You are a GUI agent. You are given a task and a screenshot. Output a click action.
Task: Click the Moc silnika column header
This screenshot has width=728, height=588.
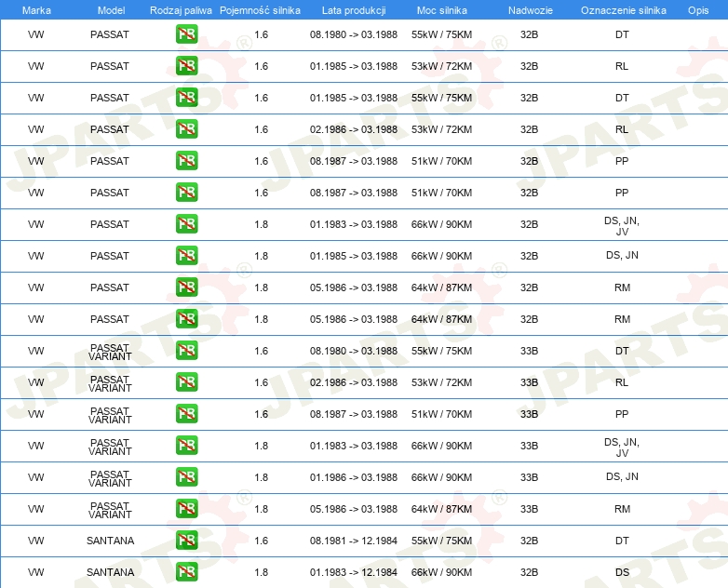(x=442, y=10)
